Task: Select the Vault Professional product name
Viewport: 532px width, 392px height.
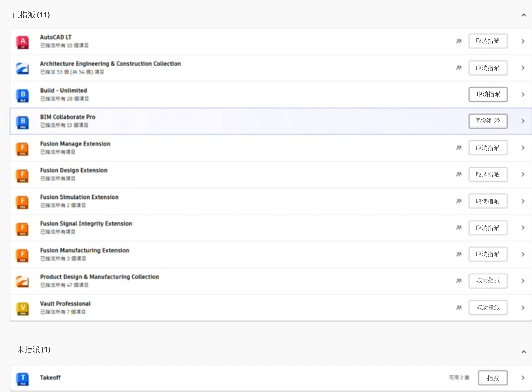Action: pyautogui.click(x=65, y=304)
